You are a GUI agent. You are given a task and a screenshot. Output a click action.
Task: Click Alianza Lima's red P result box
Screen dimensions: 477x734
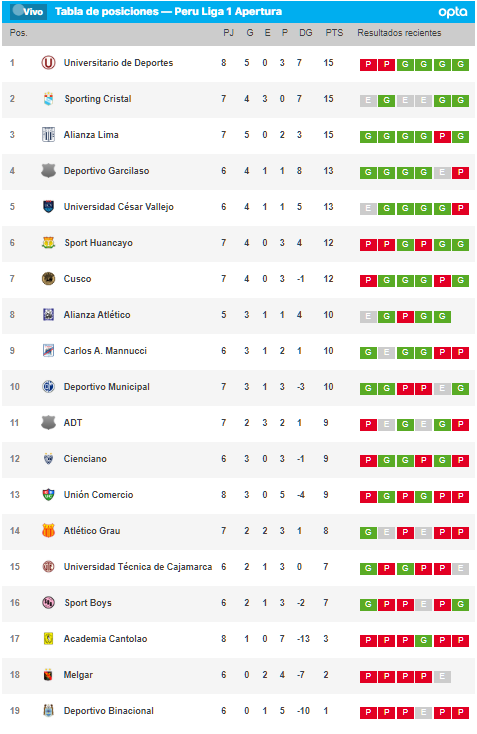click(442, 137)
